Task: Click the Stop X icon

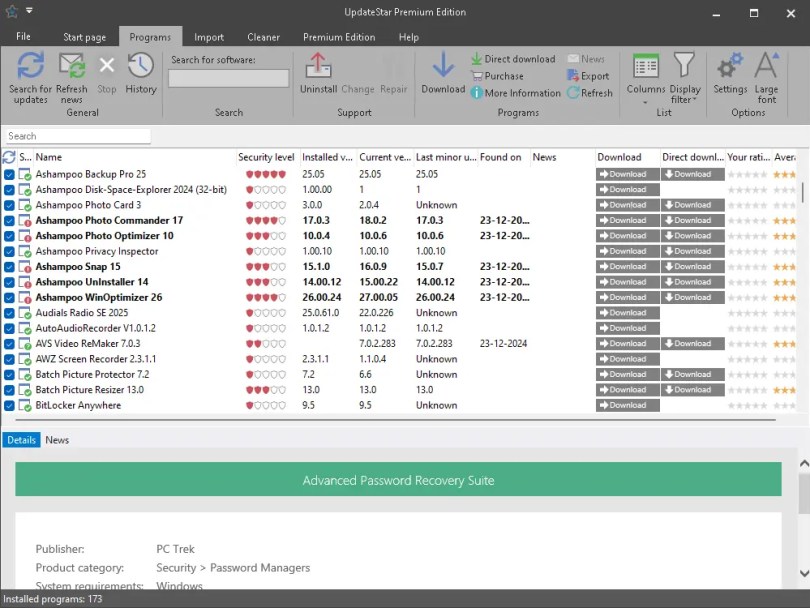Action: tap(107, 66)
